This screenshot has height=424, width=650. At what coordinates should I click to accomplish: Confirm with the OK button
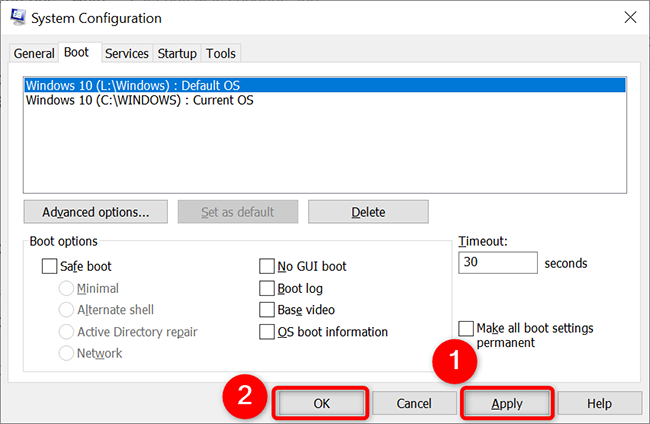tap(321, 403)
